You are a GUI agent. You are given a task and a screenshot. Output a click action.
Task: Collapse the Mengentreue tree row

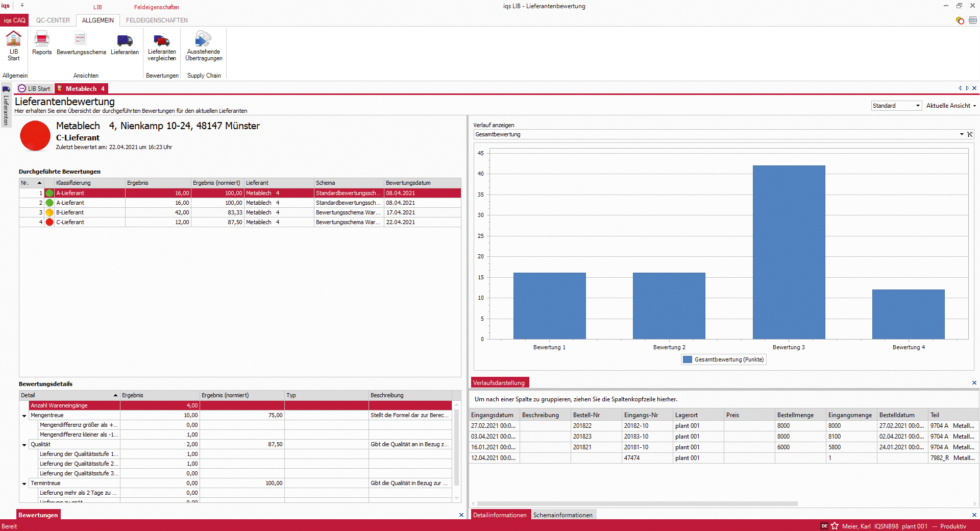click(x=24, y=416)
